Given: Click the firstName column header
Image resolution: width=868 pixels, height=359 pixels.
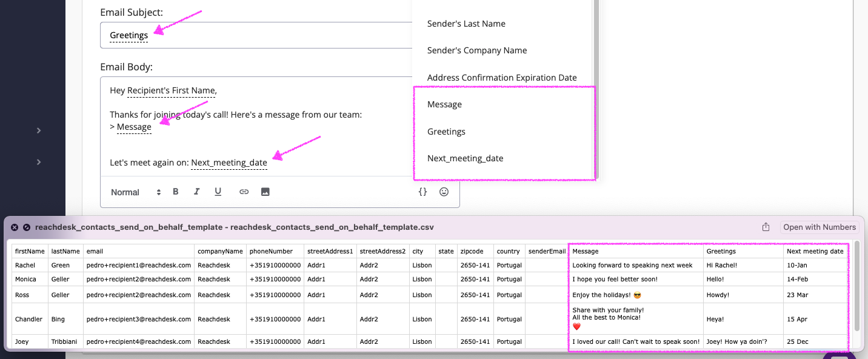Looking at the screenshot, I should pyautogui.click(x=30, y=251).
